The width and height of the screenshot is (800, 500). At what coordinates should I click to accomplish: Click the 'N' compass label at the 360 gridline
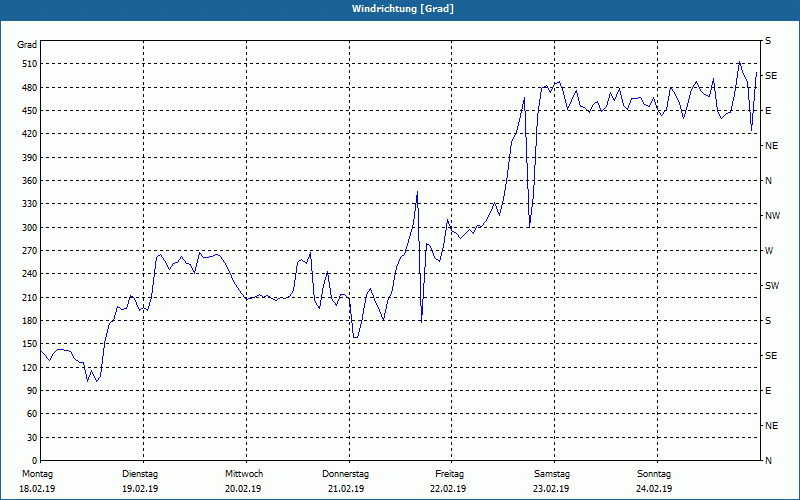[x=768, y=181]
